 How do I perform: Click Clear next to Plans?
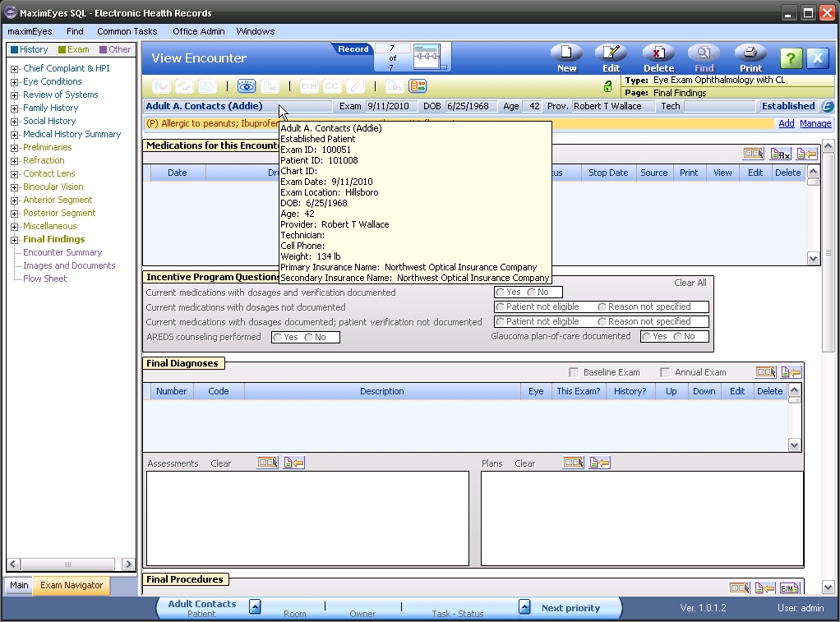[x=525, y=463]
